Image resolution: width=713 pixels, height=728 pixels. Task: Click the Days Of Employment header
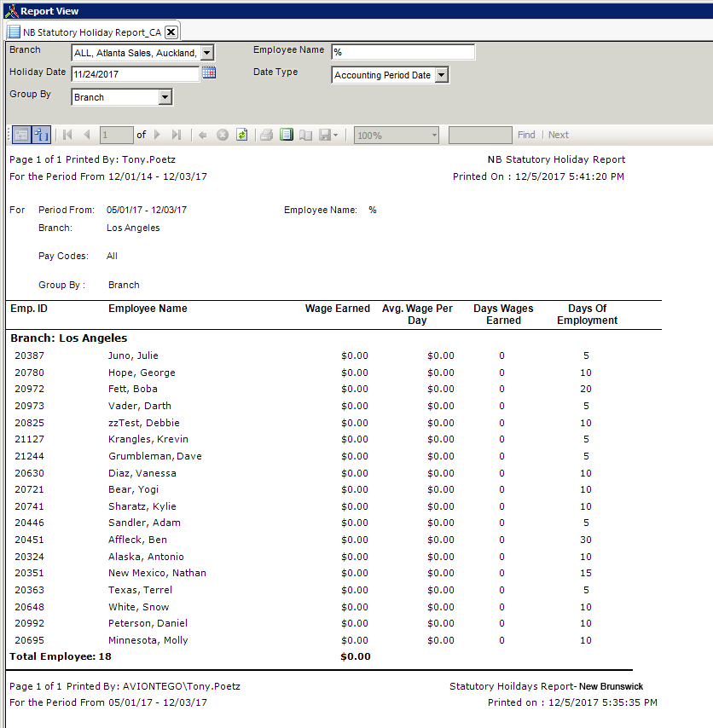tap(587, 315)
